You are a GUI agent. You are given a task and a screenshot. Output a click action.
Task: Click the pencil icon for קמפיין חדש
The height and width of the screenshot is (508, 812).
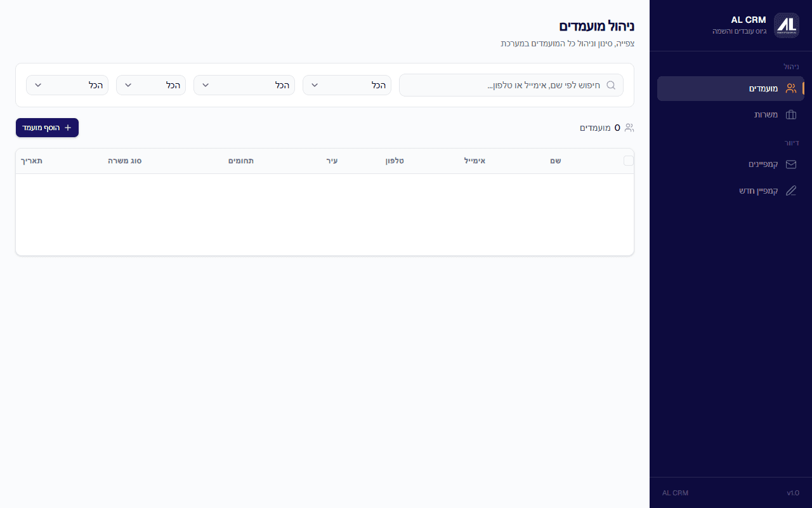(790, 191)
